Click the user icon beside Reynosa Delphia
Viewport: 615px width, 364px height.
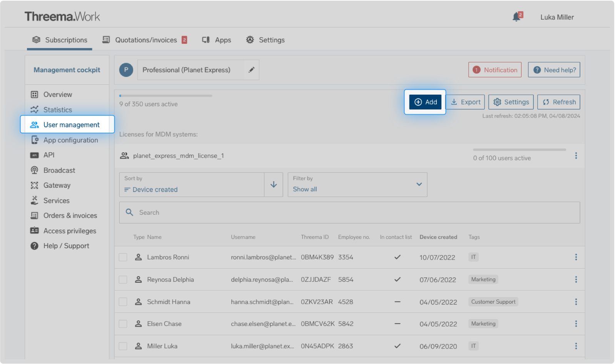pyautogui.click(x=139, y=279)
